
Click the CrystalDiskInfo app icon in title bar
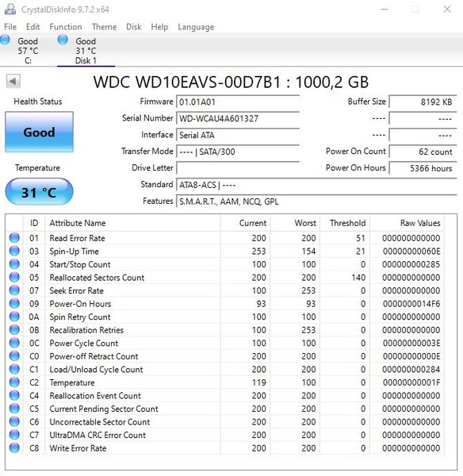[x=10, y=9]
